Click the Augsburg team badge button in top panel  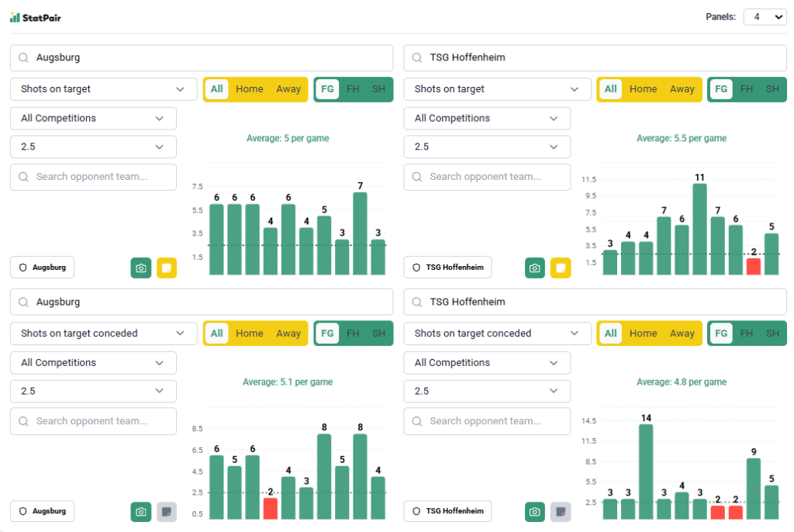pyautogui.click(x=43, y=268)
